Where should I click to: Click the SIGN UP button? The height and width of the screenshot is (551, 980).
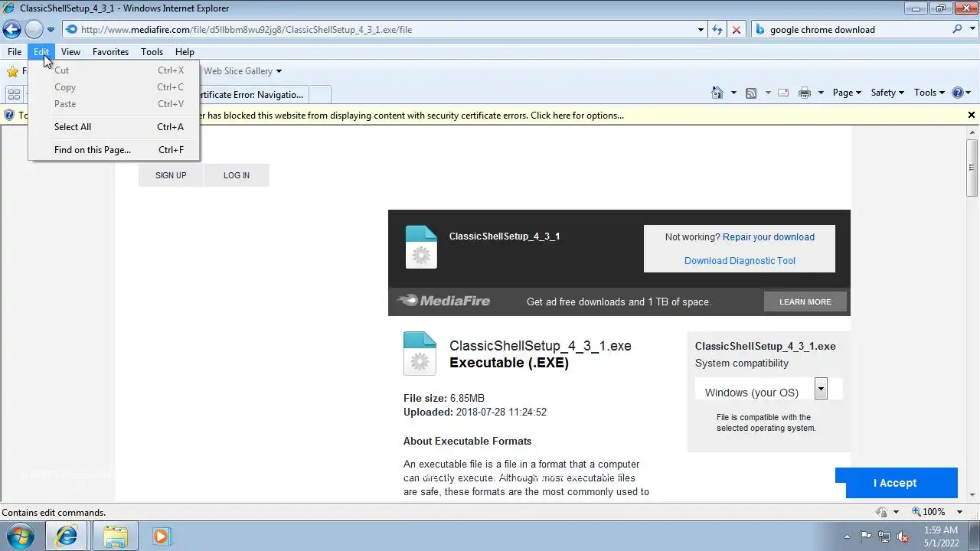coord(171,175)
